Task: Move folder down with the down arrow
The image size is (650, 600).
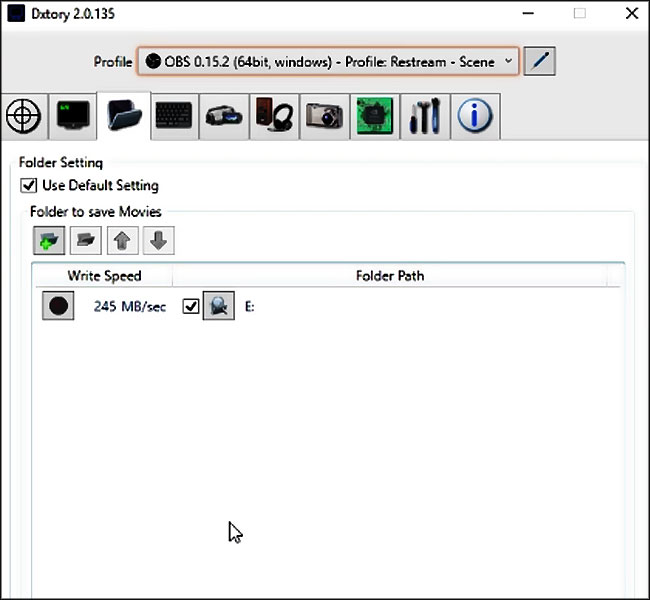Action: click(x=159, y=240)
